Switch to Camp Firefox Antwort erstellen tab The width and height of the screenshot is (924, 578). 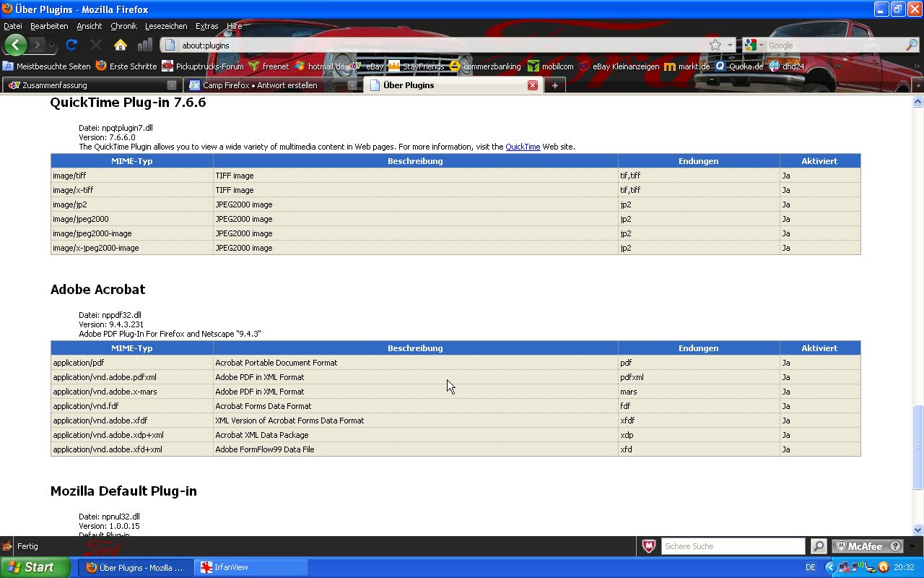pyautogui.click(x=271, y=85)
